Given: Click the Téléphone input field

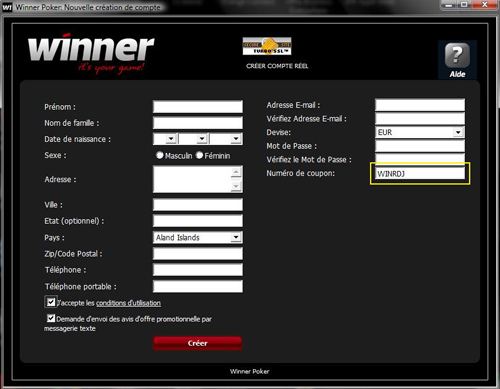Looking at the screenshot, I should click(198, 270).
